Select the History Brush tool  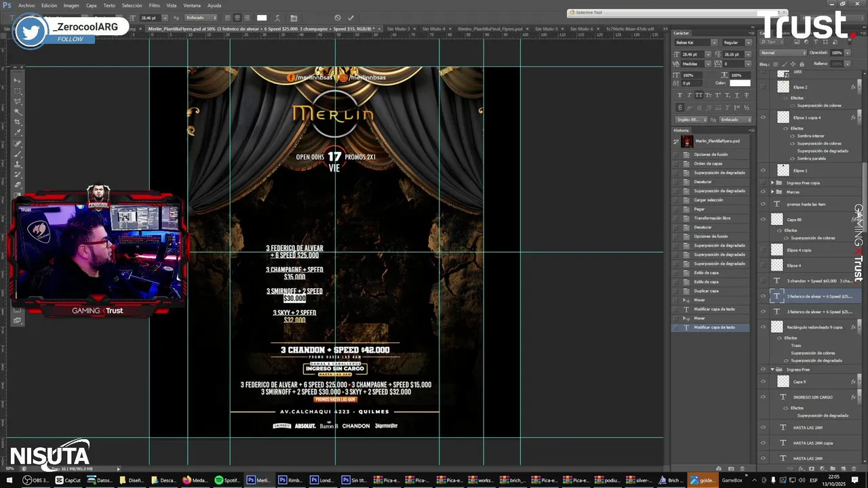pos(18,174)
